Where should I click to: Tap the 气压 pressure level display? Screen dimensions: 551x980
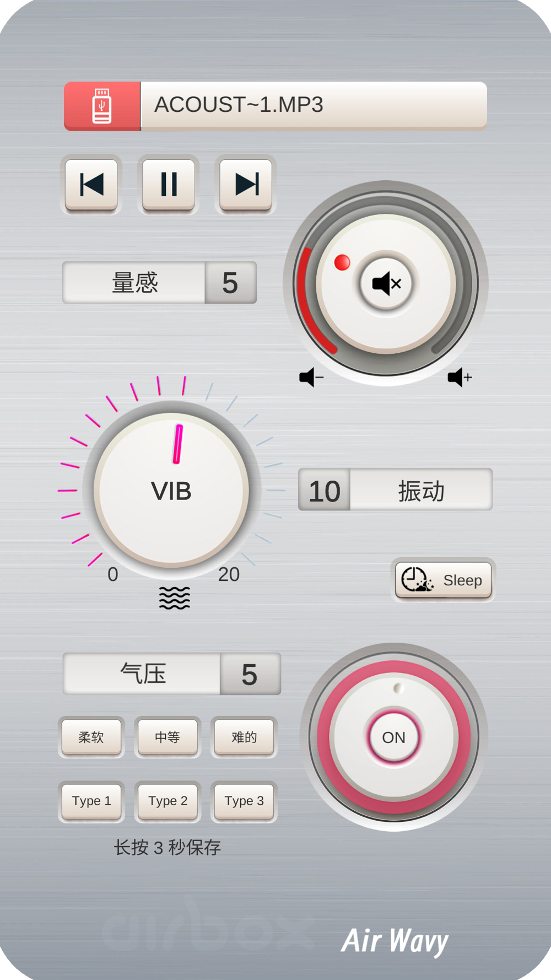click(172, 674)
